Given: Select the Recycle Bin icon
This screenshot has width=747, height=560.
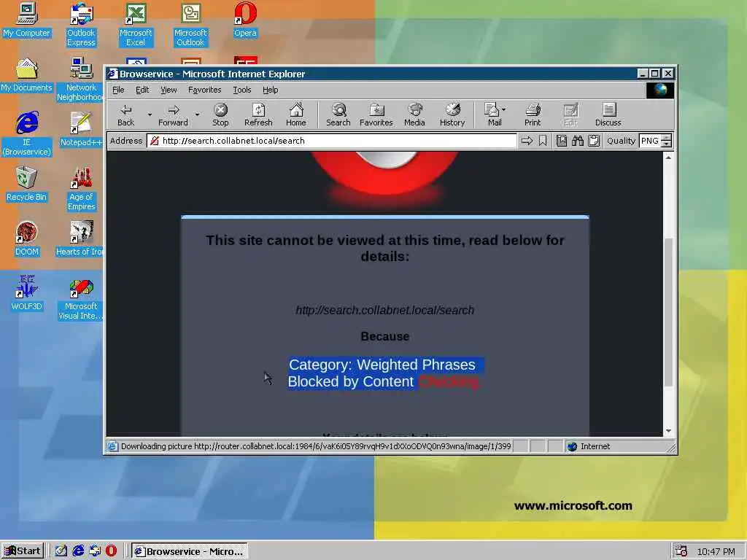Looking at the screenshot, I should [x=26, y=184].
